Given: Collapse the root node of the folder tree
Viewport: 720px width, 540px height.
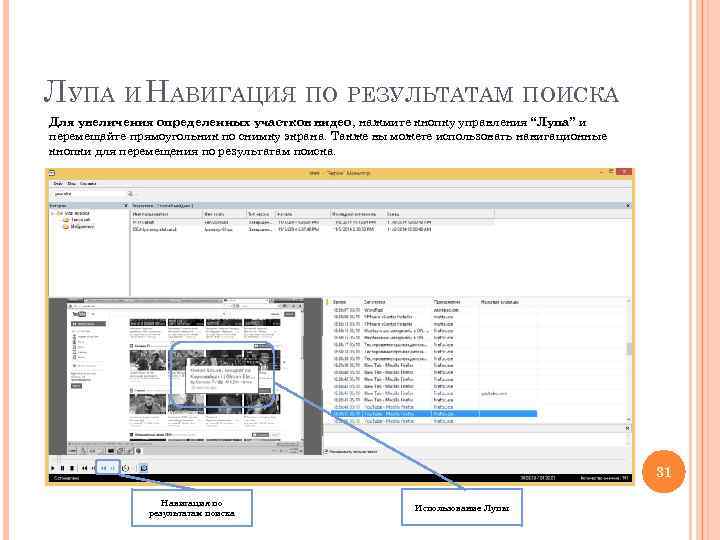Looking at the screenshot, I should tap(53, 214).
